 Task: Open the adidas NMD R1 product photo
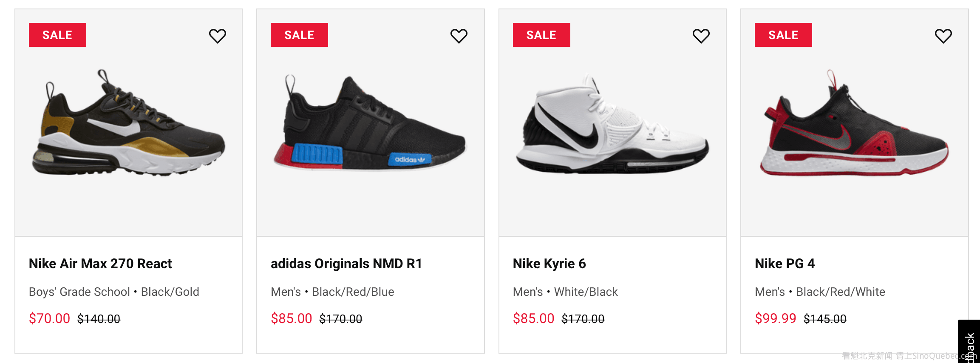(370, 123)
